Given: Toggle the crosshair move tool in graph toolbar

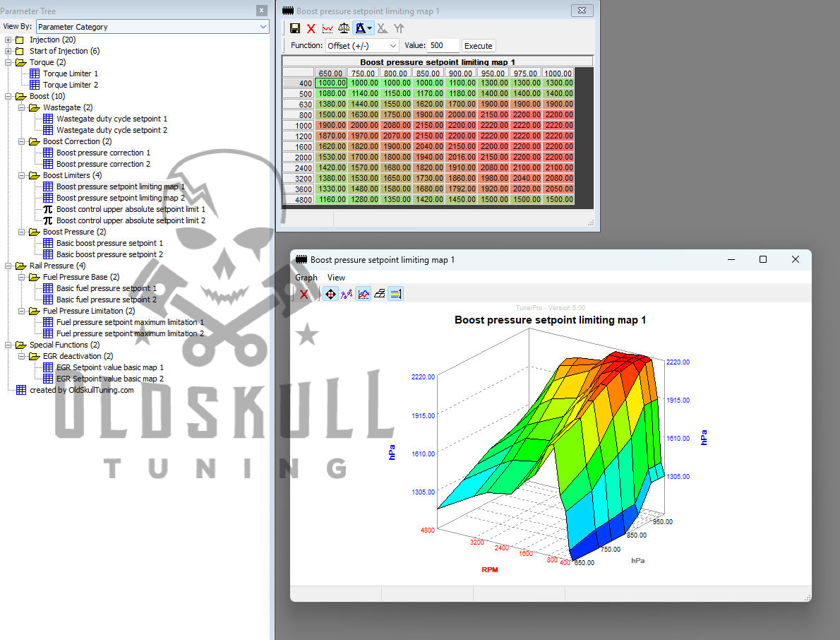Looking at the screenshot, I should click(330, 294).
